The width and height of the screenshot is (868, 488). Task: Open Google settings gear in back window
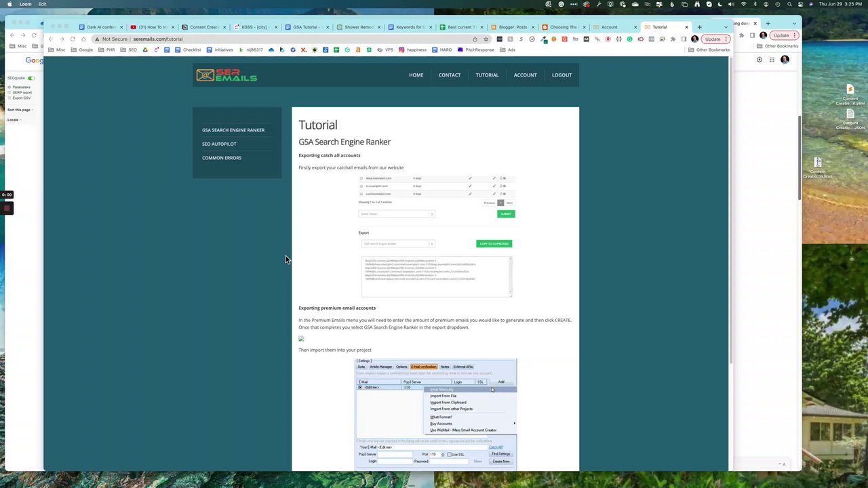pyautogui.click(x=759, y=60)
